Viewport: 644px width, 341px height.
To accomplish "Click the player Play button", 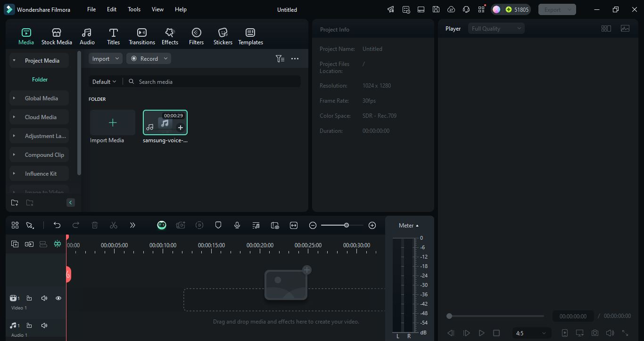I will [x=481, y=333].
